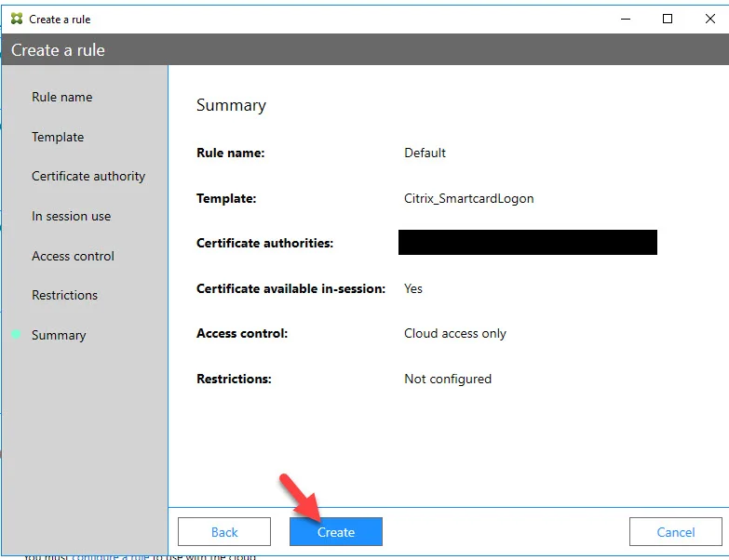Click the configure a rule link below dialog
729x560 pixels.
111,557
